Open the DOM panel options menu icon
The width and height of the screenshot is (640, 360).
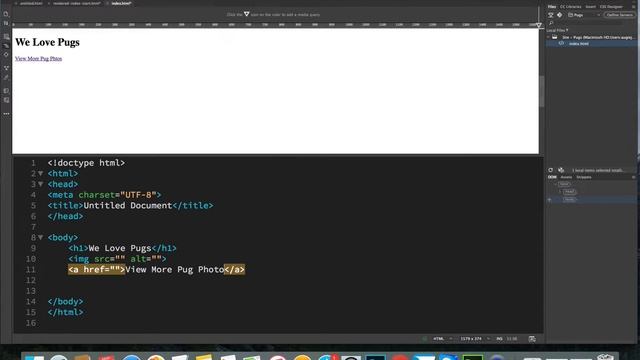click(634, 177)
